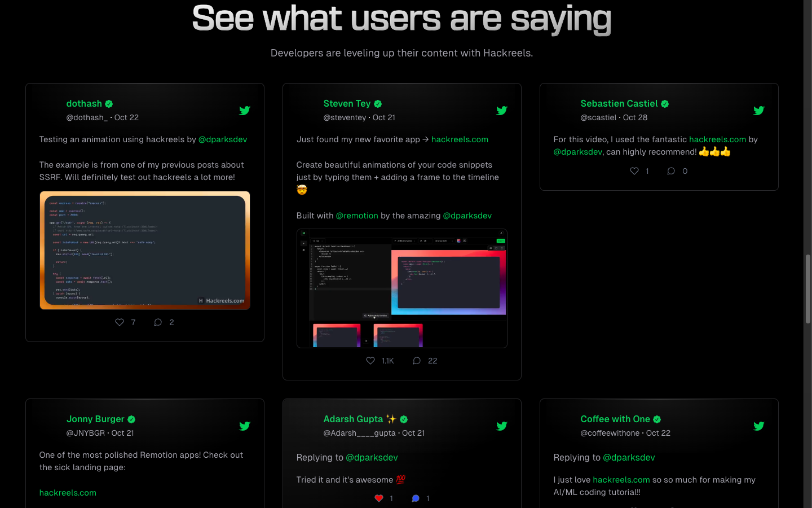This screenshot has height=508, width=812.
Task: Click hackreels.com link in Sebastien Castiel's tweet
Action: click(717, 139)
